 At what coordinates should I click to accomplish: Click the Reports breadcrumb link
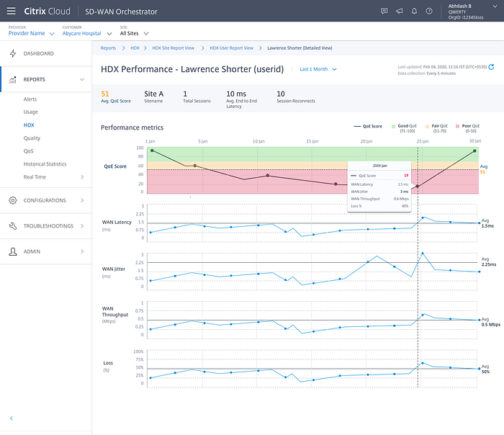pyautogui.click(x=108, y=48)
